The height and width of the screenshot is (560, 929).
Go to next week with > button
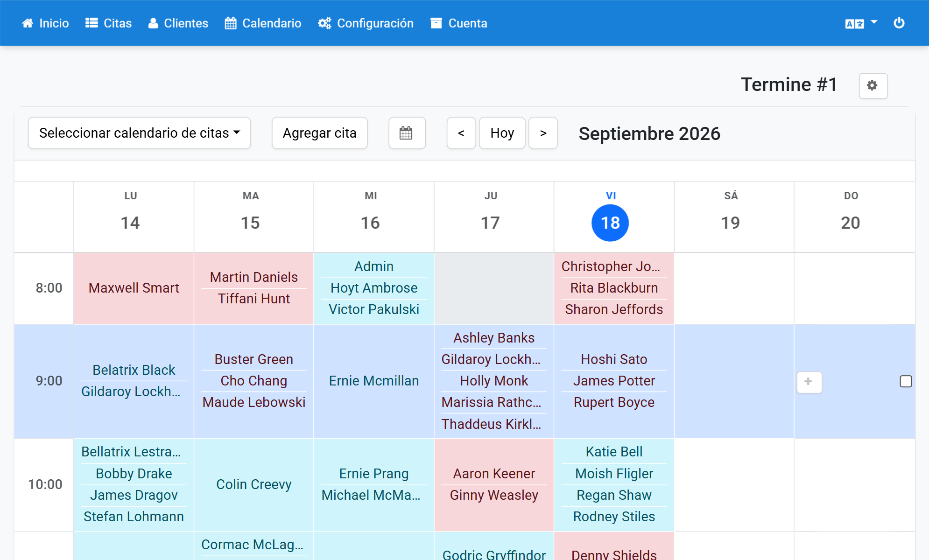(543, 133)
